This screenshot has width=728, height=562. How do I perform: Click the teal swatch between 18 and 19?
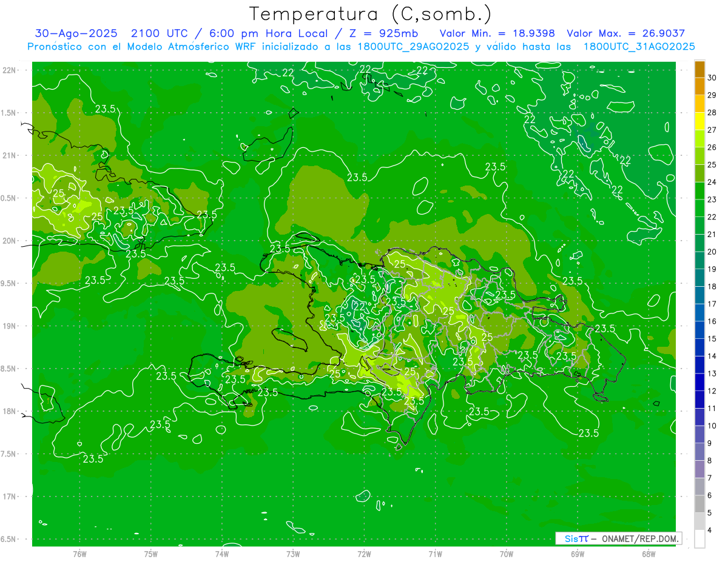[x=699, y=278]
